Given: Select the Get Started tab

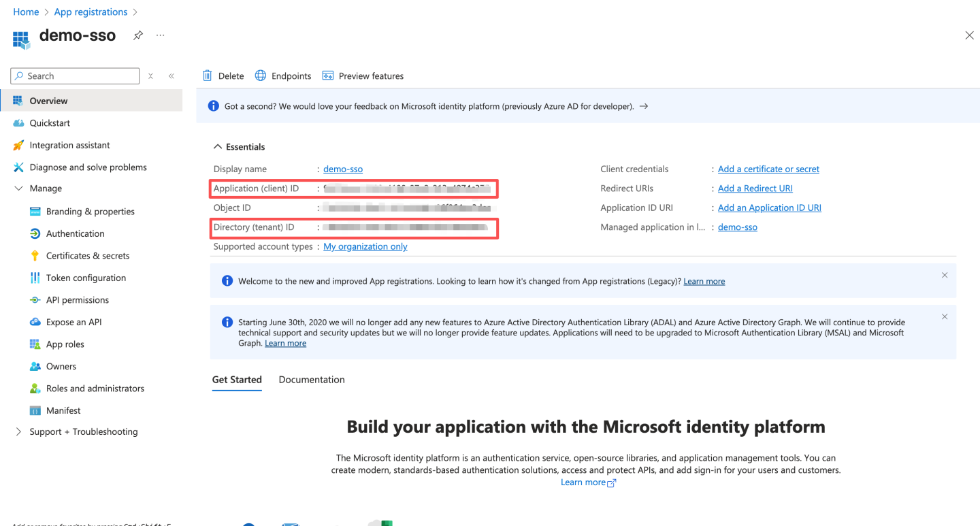Looking at the screenshot, I should pos(237,380).
